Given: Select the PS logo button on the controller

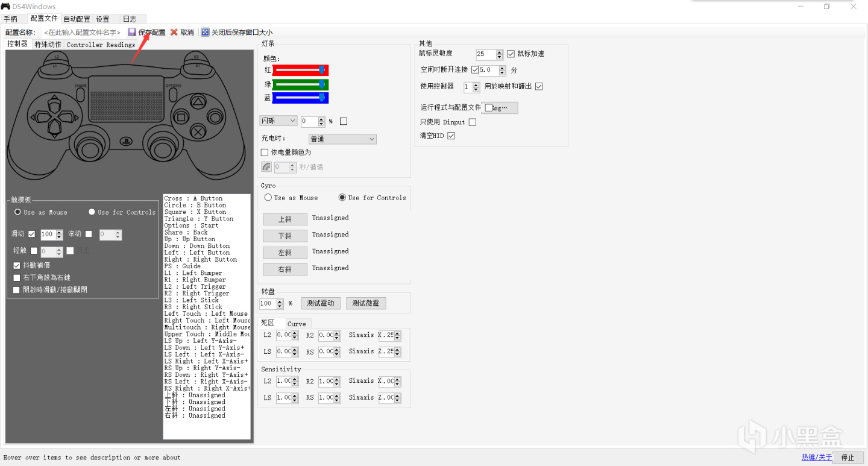Looking at the screenshot, I should pyautogui.click(x=127, y=142).
